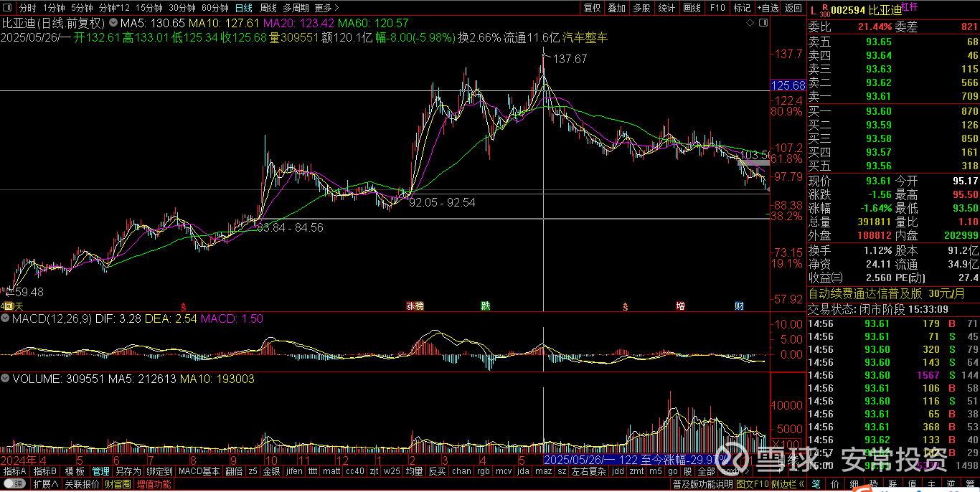Open the 财富圈 tab

(118, 484)
